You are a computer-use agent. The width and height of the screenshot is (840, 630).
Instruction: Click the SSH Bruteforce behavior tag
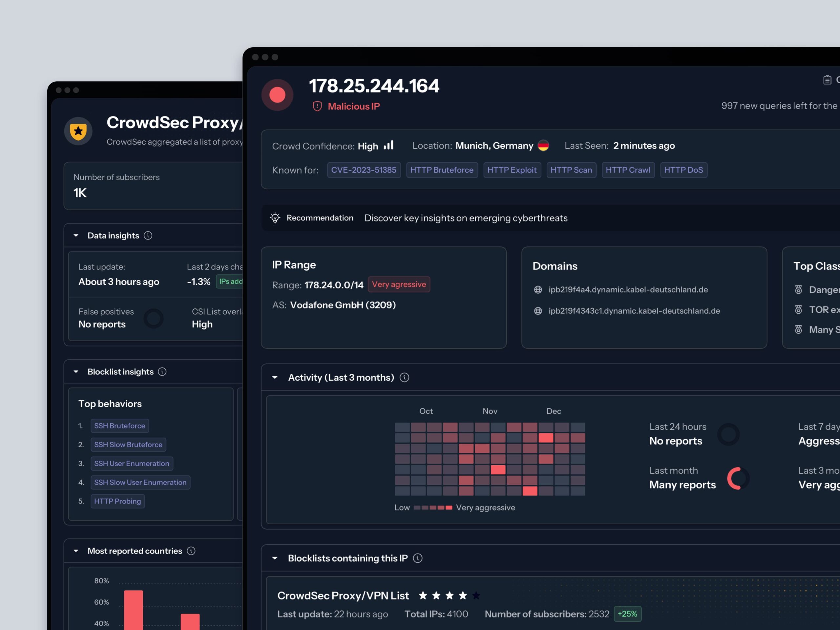tap(120, 426)
